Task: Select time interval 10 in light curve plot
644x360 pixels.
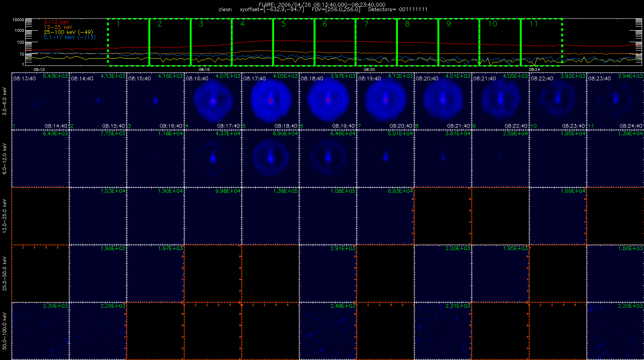Action: click(500, 42)
